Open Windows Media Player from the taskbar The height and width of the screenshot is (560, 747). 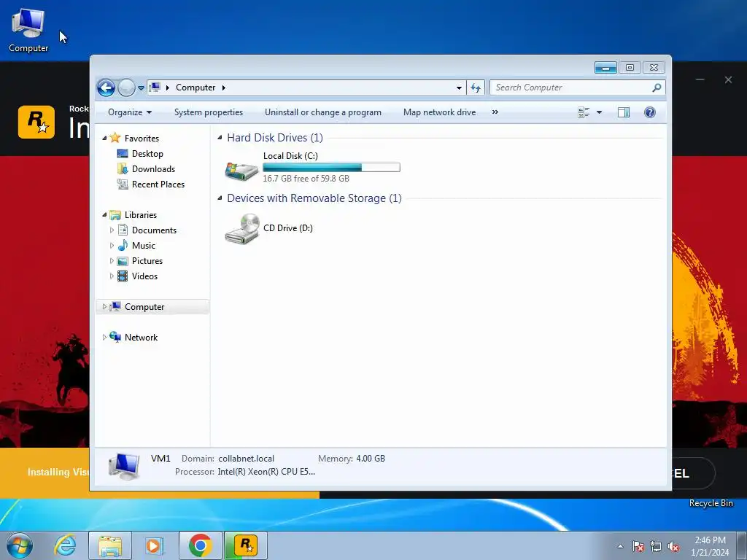point(153,545)
